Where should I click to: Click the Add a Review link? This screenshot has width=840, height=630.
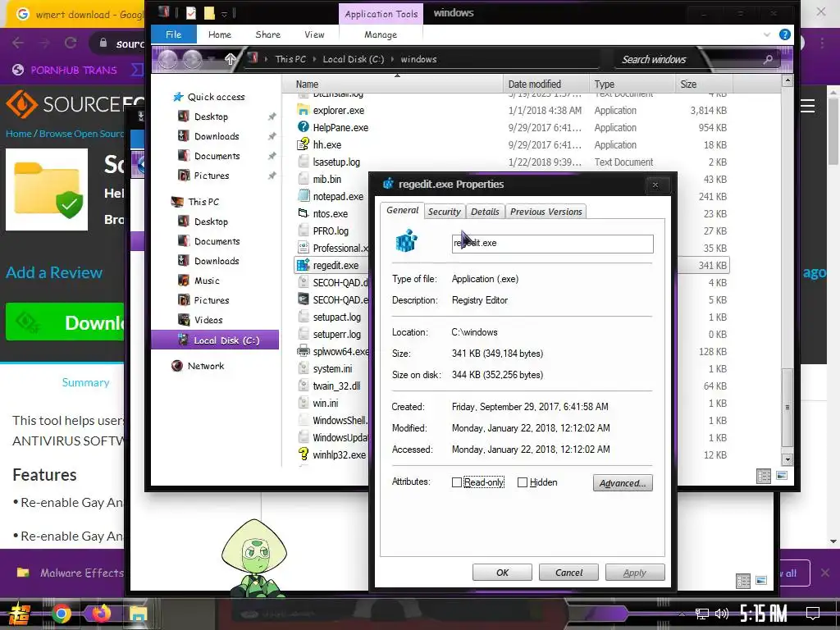tap(54, 272)
